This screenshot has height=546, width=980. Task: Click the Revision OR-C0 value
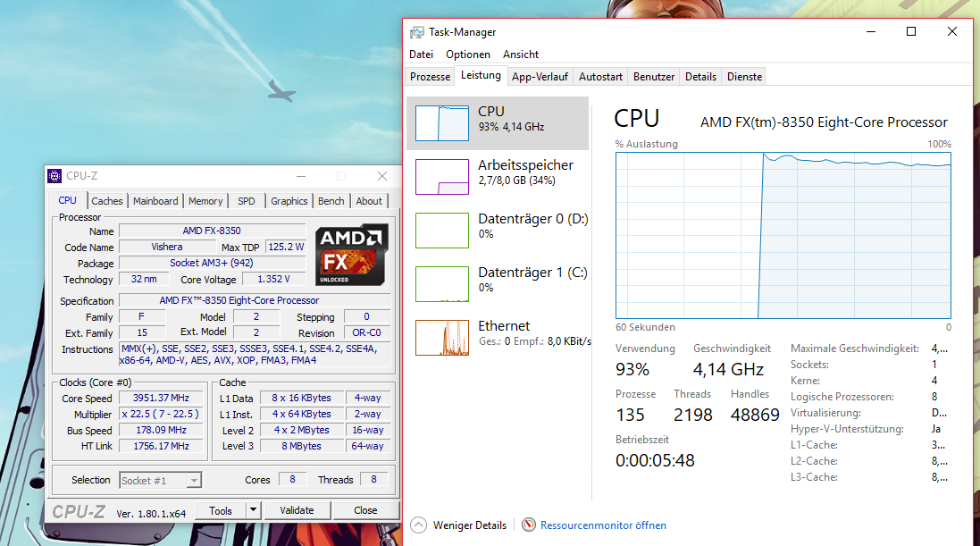(x=367, y=332)
